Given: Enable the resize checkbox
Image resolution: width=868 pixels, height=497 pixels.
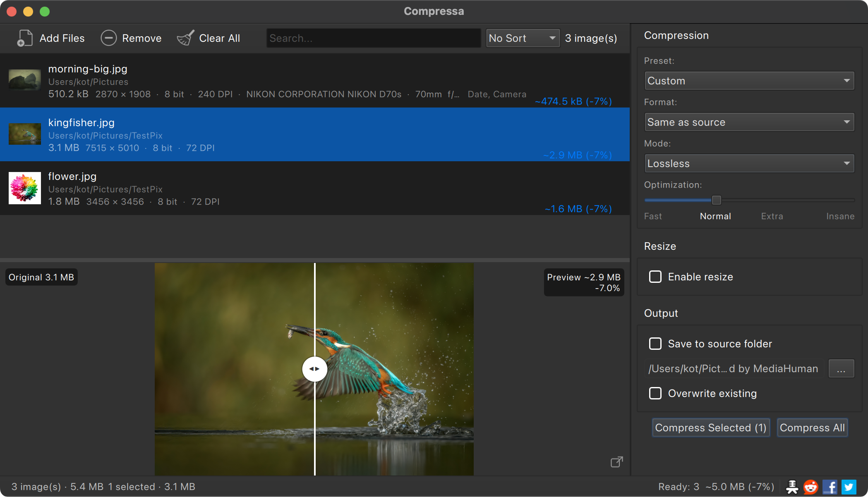Looking at the screenshot, I should click(655, 277).
